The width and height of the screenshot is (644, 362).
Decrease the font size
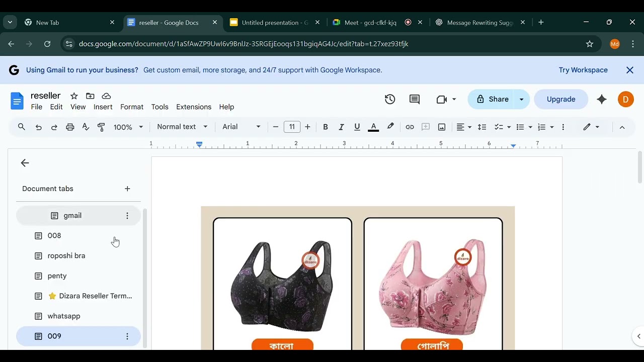(276, 127)
